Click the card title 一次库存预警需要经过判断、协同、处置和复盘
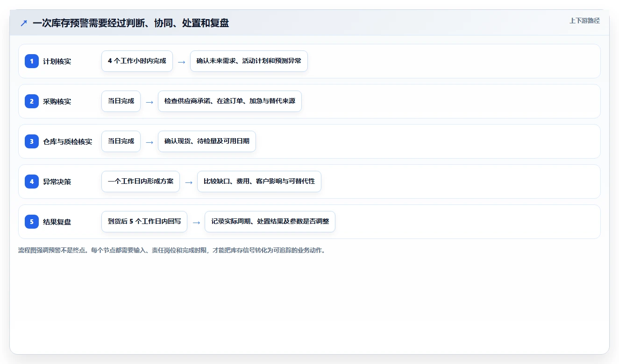 point(131,23)
